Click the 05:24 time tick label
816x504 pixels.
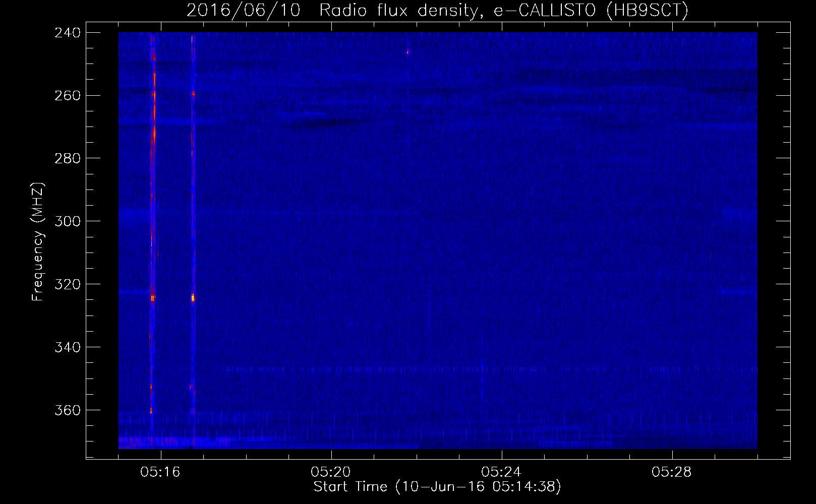501,472
